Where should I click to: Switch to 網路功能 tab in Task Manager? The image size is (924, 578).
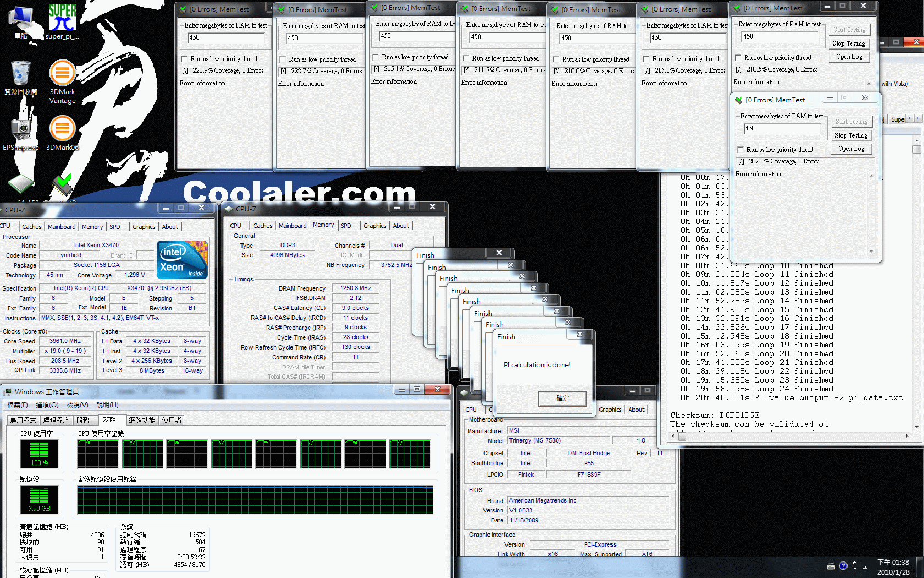(142, 421)
